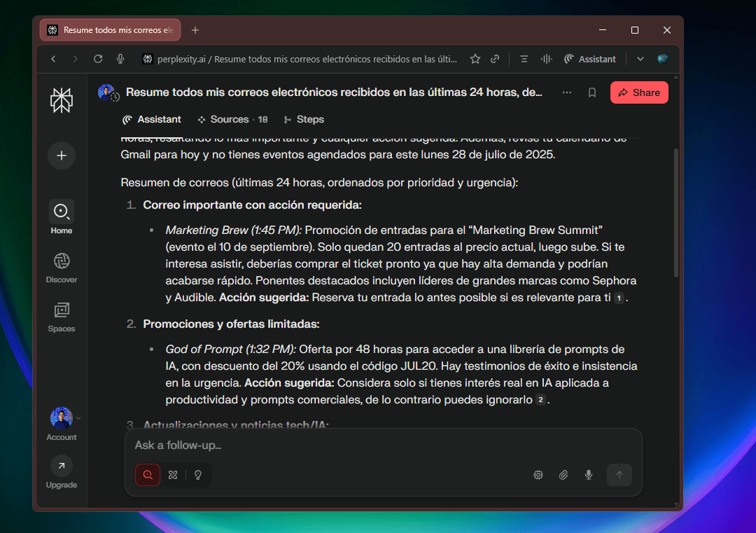Image resolution: width=756 pixels, height=533 pixels.
Task: Click the thread title 'Resume todos mis correos'
Action: click(x=334, y=92)
